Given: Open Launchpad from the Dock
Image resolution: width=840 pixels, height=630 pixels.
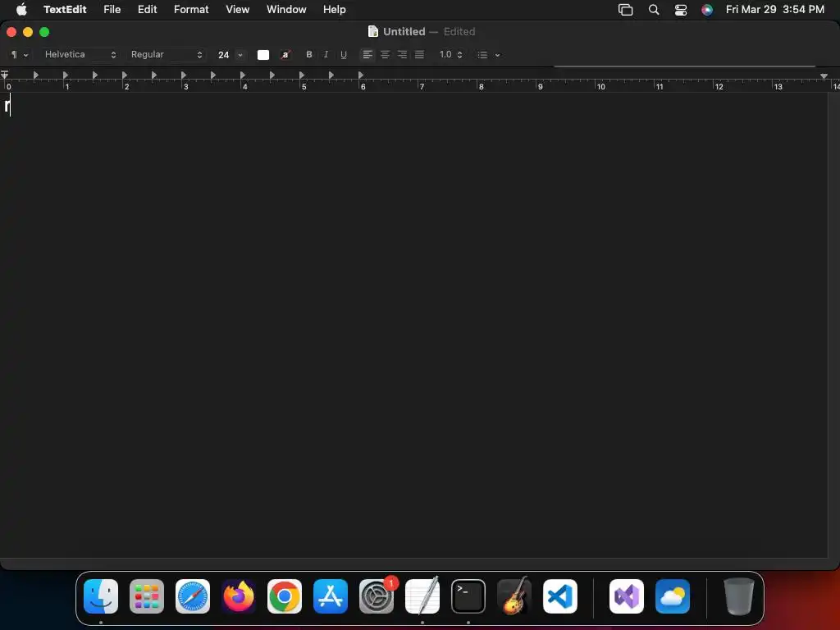Looking at the screenshot, I should pos(147,596).
